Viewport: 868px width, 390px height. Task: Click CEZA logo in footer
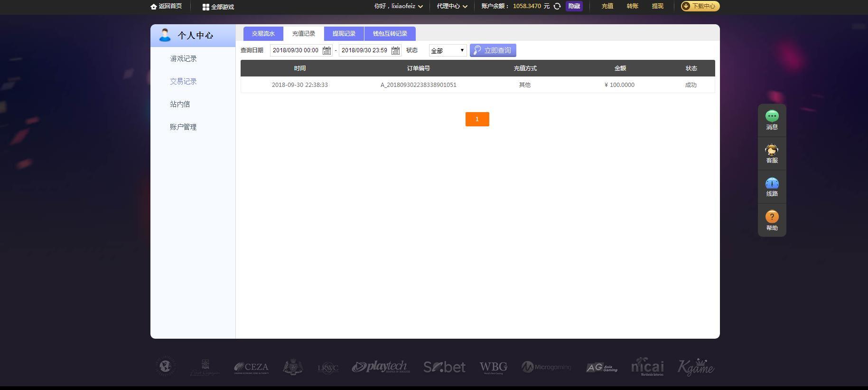251,368
